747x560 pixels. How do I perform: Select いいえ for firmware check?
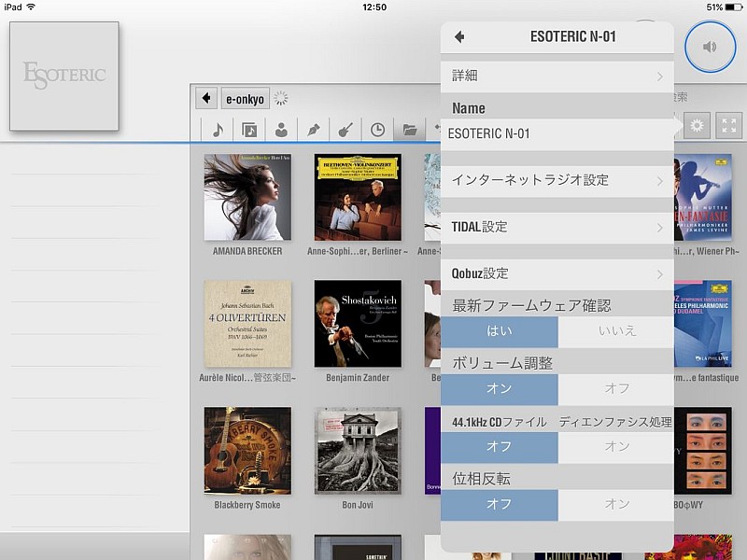pos(616,331)
